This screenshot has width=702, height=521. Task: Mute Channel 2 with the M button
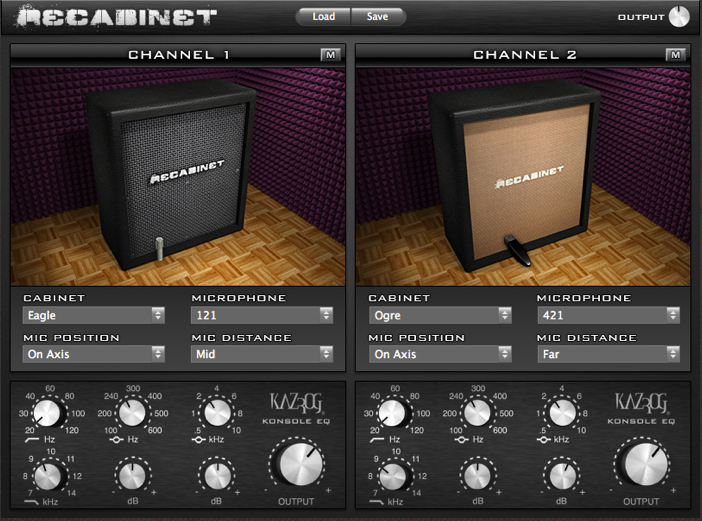click(674, 54)
